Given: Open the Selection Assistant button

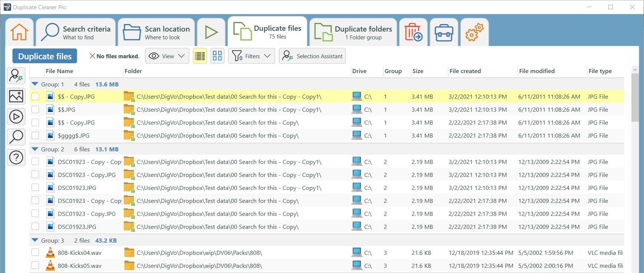Looking at the screenshot, I should click(x=312, y=56).
